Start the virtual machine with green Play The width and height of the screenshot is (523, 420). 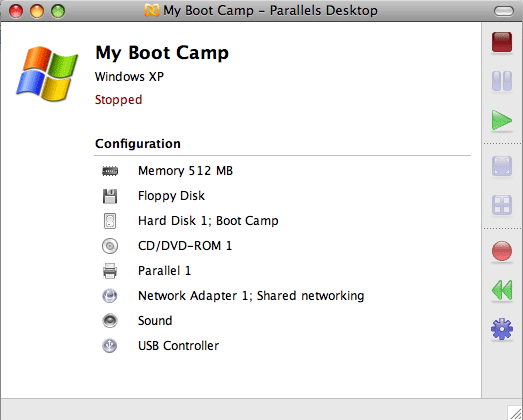[x=501, y=120]
